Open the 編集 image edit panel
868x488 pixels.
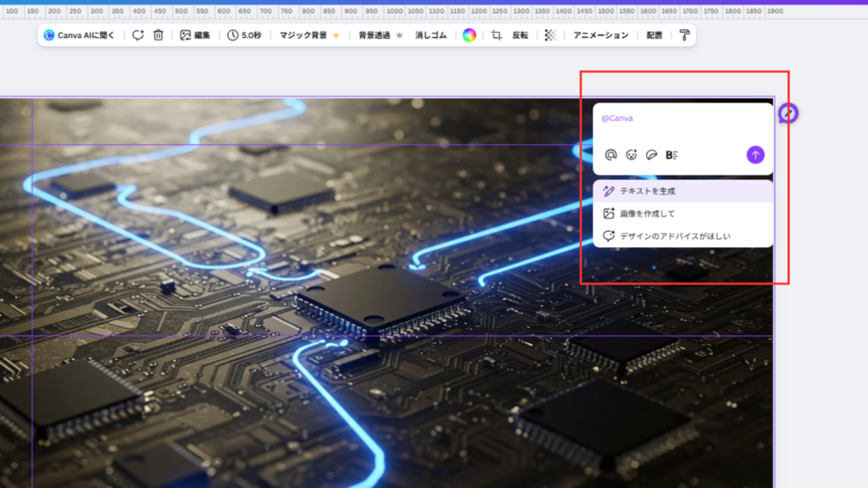coord(195,36)
